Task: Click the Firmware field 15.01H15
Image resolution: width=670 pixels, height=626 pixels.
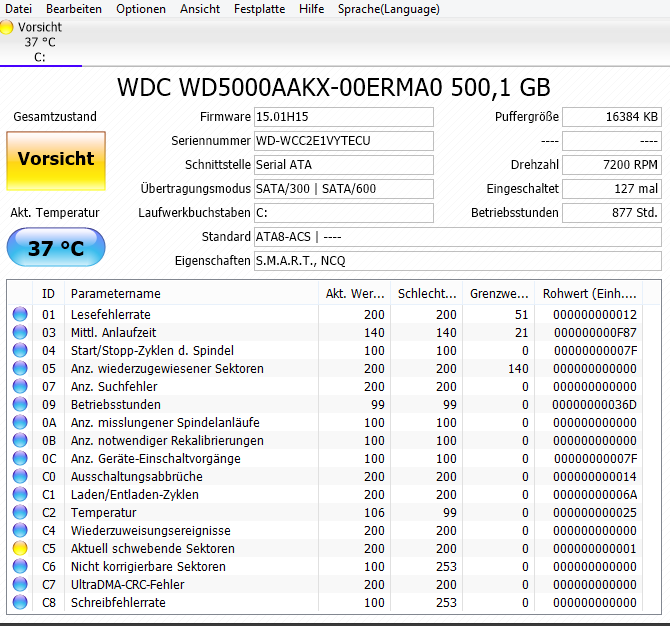Action: coord(344,117)
